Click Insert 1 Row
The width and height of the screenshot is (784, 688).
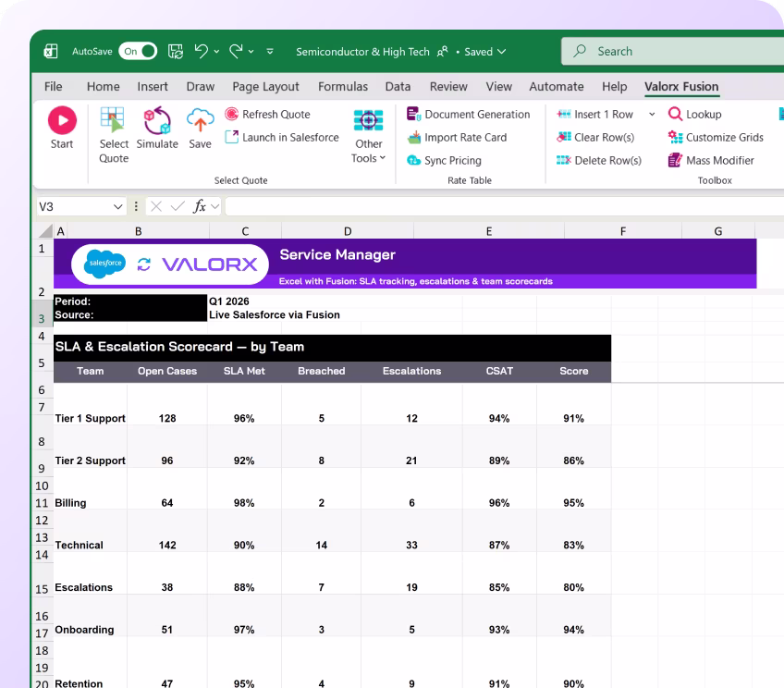pos(594,114)
